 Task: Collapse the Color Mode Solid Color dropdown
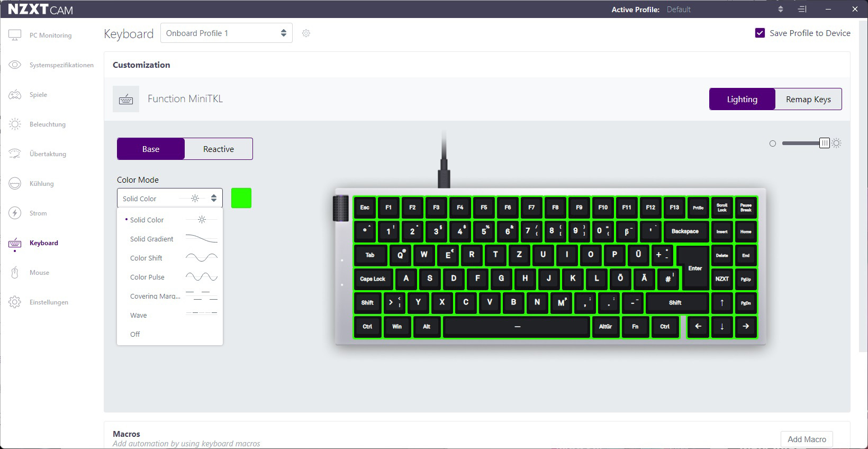(x=170, y=198)
